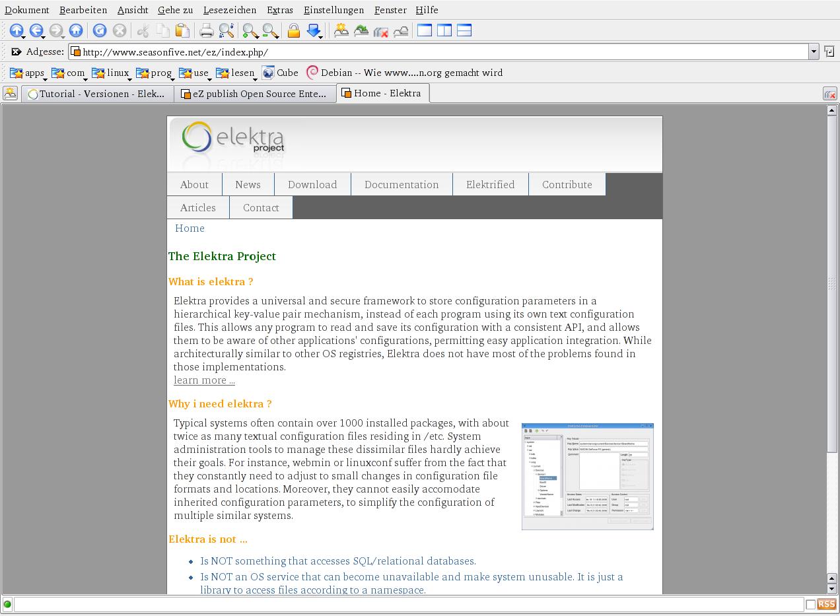Open the com bookmark folder
Screen dimensions: 840x616
tap(69, 73)
